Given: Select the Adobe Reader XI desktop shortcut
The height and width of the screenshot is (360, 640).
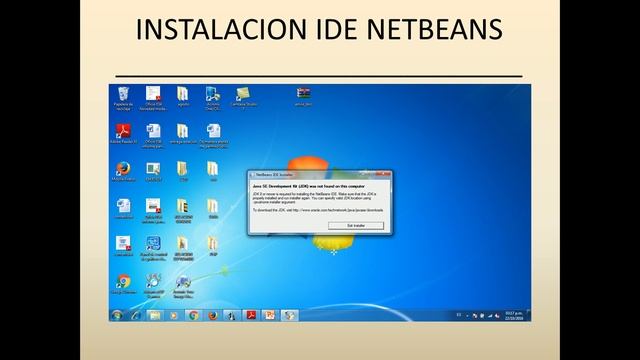Looking at the screenshot, I should [123, 133].
